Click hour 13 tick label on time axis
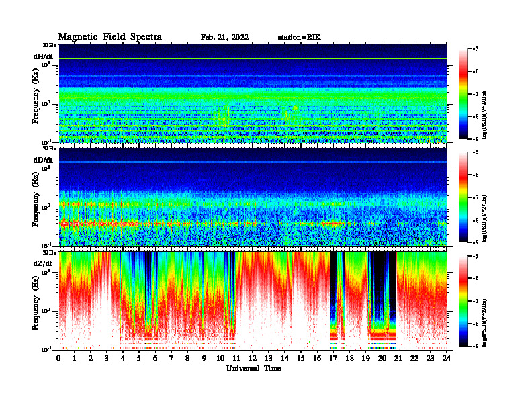 tap(269, 359)
